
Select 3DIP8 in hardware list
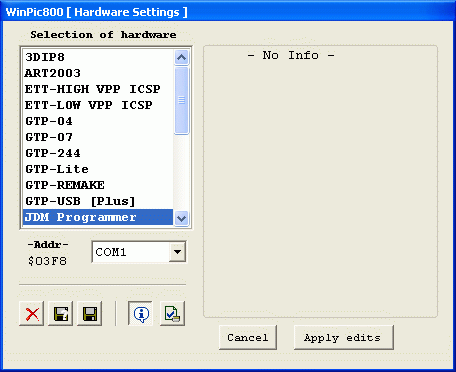tap(98, 57)
